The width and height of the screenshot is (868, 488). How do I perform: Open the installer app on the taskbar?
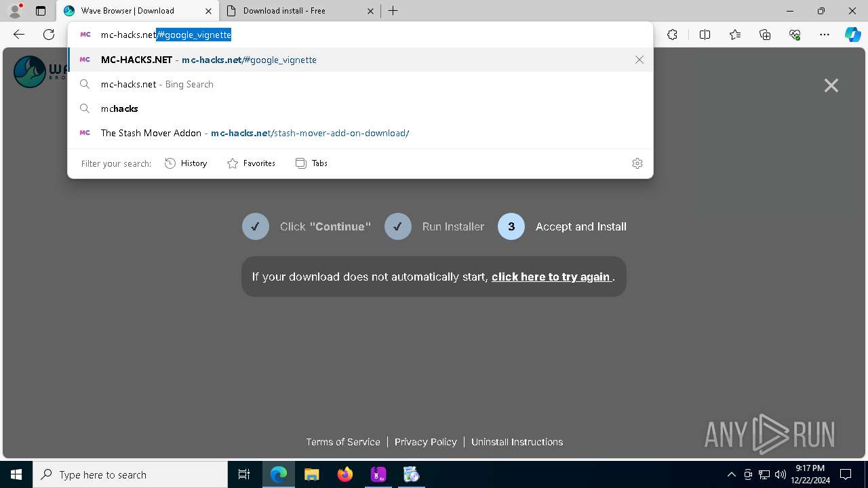[411, 474]
